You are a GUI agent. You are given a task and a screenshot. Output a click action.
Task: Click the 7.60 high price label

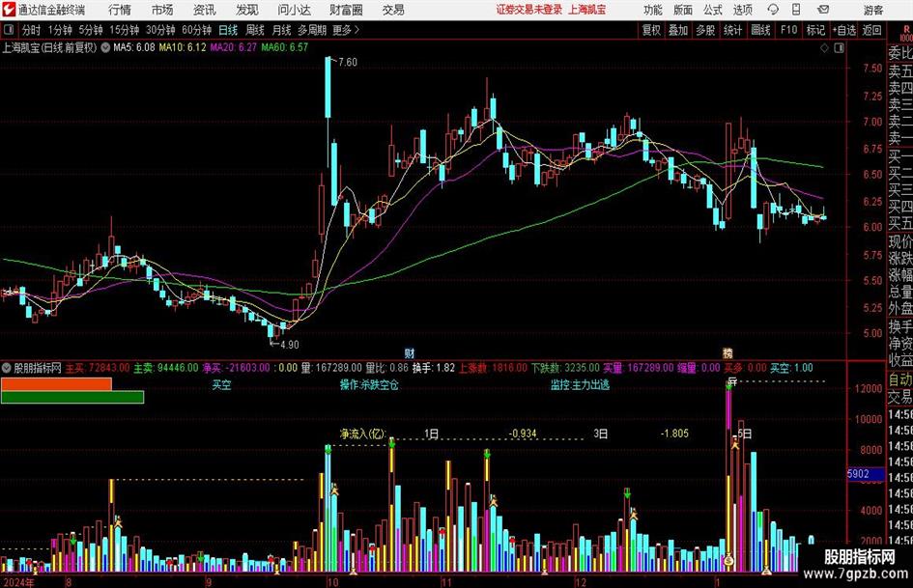348,63
